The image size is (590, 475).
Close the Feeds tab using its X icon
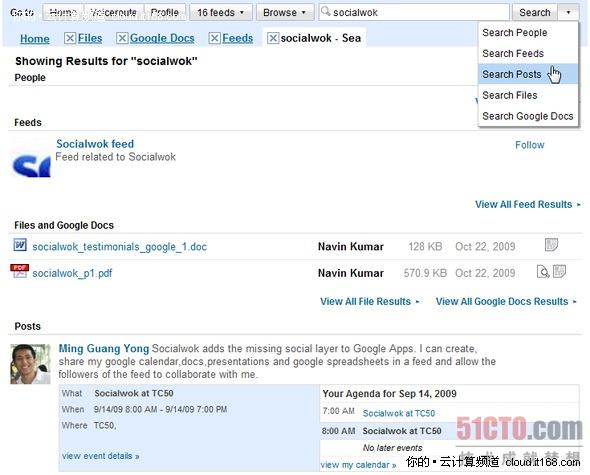(214, 38)
